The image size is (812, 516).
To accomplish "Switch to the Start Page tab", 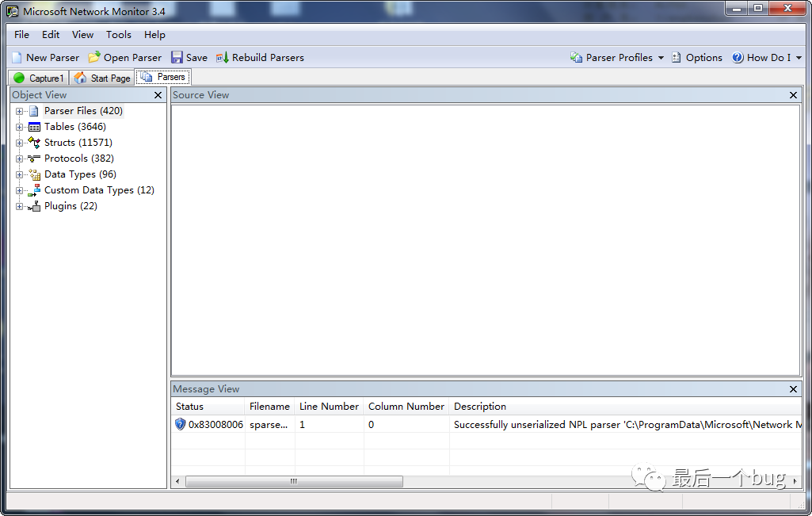I will [x=102, y=78].
